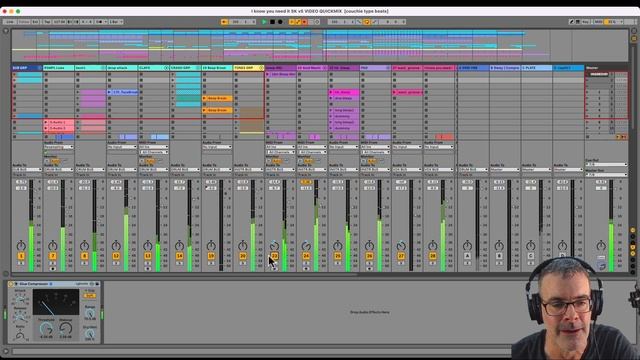The image size is (640, 360).
Task: Arm track 7 for recording
Action: [x=53, y=269]
